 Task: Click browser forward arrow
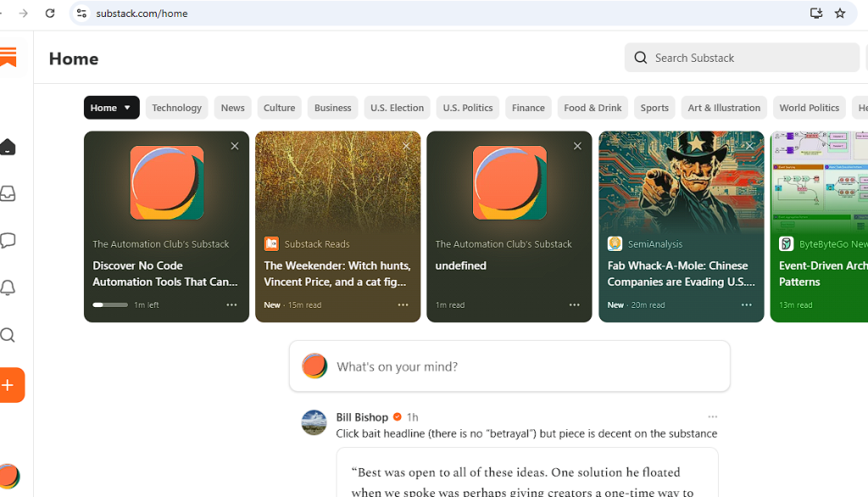[x=23, y=14]
